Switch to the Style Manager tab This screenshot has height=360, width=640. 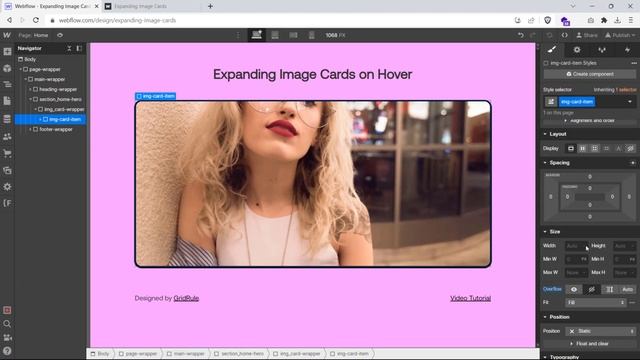point(602,49)
